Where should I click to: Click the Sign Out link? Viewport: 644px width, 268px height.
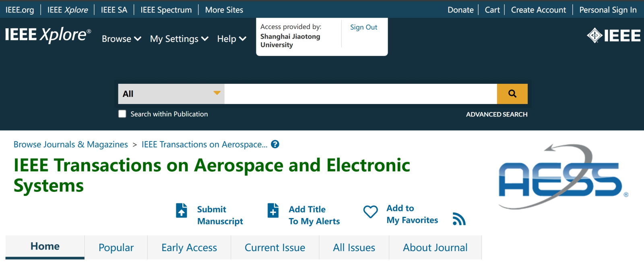[x=363, y=27]
